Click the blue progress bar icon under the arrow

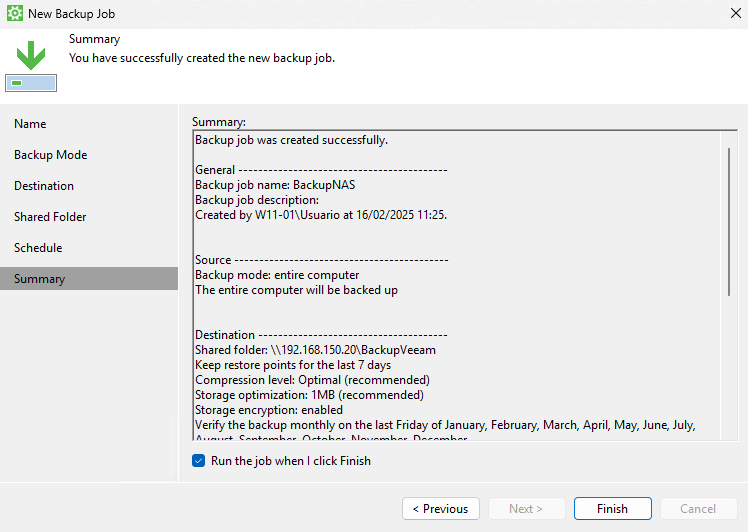click(x=30, y=82)
